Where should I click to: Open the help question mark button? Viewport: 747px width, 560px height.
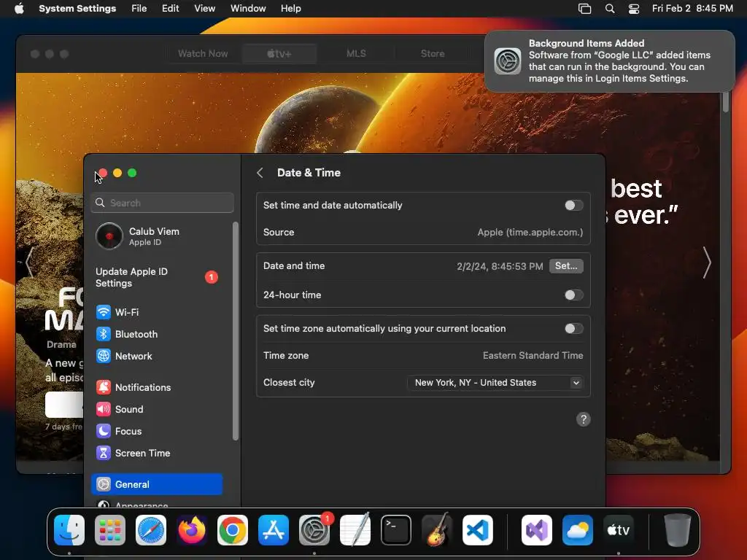pos(583,419)
